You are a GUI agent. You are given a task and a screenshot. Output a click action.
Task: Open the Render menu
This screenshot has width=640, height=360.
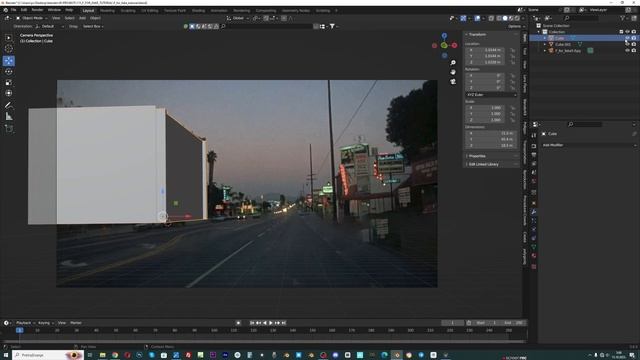pyautogui.click(x=37, y=10)
